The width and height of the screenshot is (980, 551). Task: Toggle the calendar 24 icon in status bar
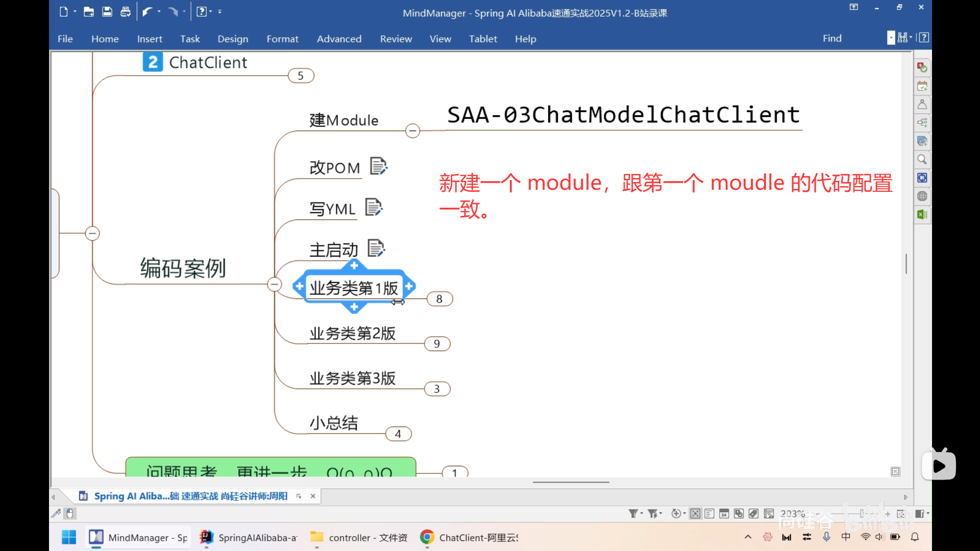[x=724, y=514]
